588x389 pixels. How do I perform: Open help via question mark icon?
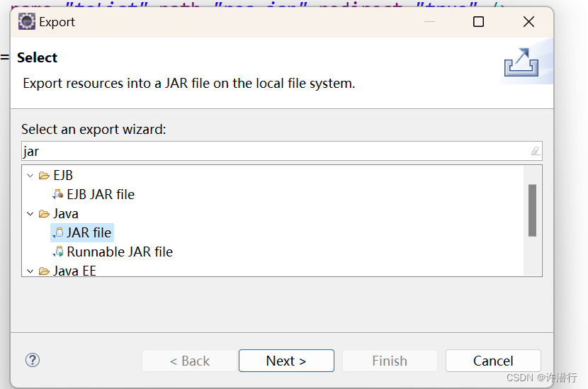33,360
